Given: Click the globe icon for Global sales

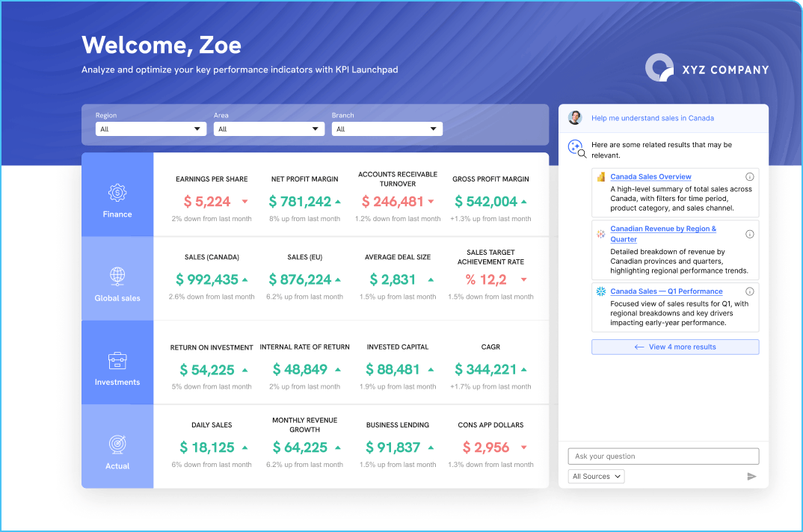Looking at the screenshot, I should pyautogui.click(x=117, y=275).
